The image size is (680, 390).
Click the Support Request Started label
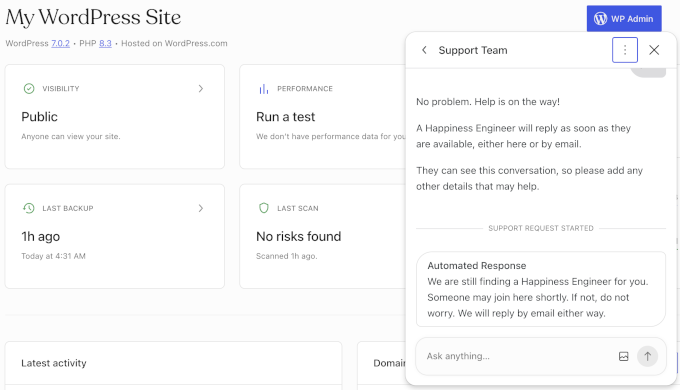point(541,228)
